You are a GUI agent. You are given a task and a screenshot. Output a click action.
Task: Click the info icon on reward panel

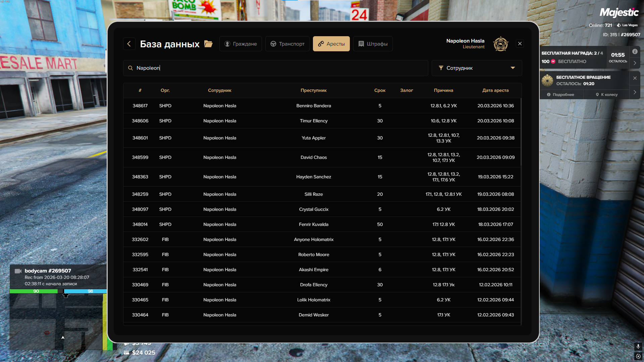(x=635, y=52)
